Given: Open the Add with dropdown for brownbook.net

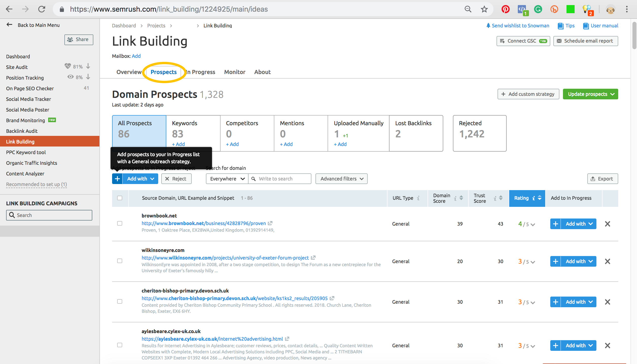Looking at the screenshot, I should 579,224.
